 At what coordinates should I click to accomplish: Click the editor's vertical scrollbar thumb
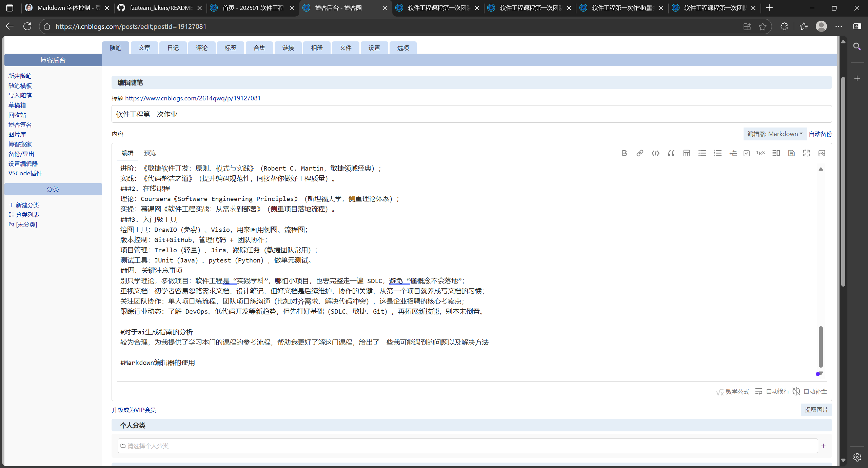[x=821, y=347]
